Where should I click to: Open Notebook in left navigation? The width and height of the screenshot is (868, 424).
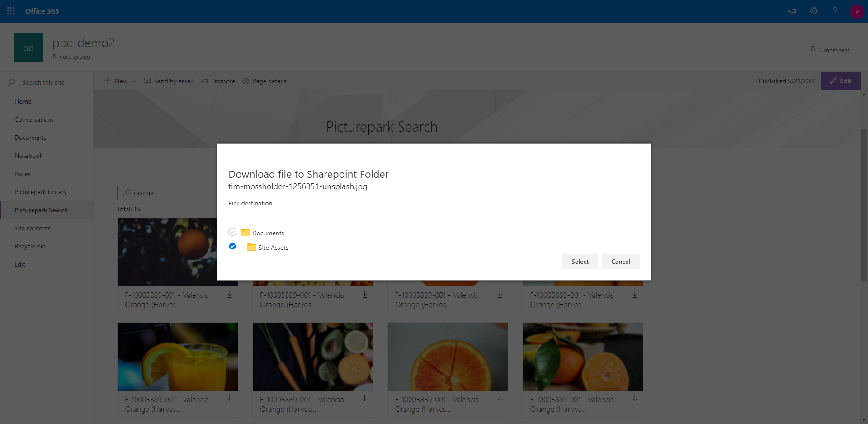(28, 156)
